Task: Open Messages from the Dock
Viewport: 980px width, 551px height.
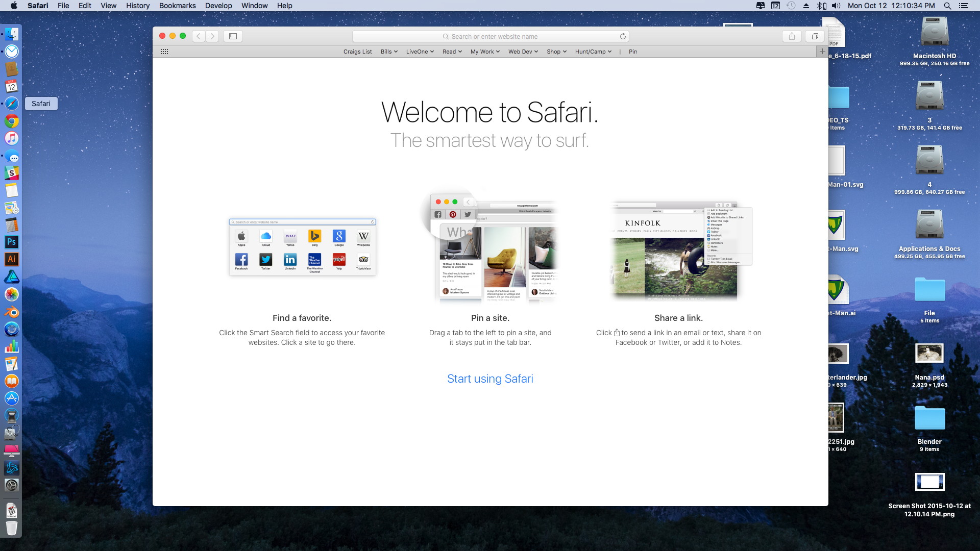Action: tap(12, 156)
